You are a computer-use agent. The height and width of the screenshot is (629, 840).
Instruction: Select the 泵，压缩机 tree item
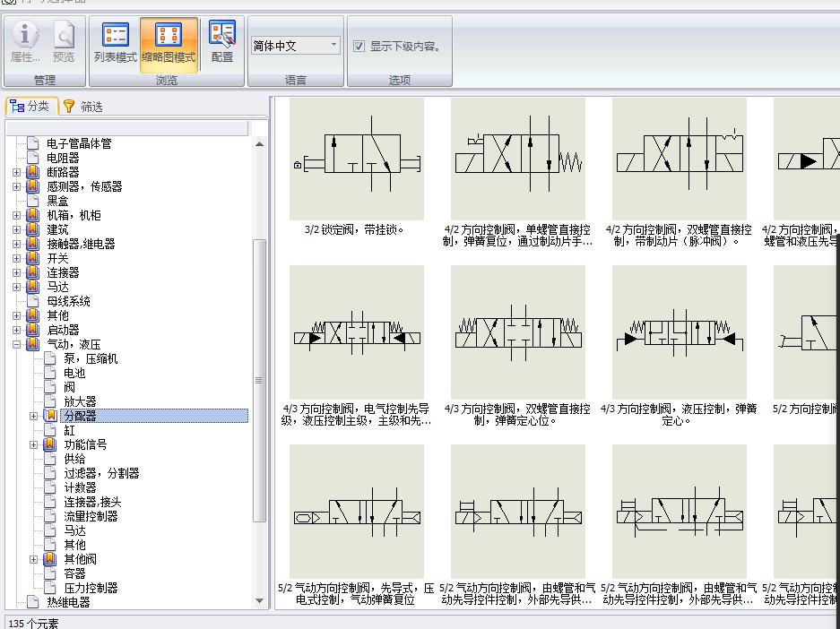(x=91, y=358)
